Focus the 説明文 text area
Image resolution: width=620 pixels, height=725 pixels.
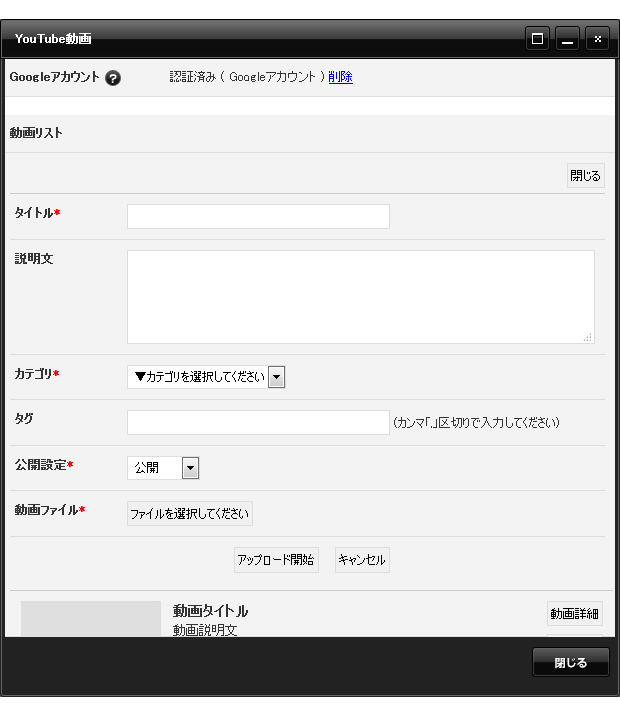coord(361,297)
